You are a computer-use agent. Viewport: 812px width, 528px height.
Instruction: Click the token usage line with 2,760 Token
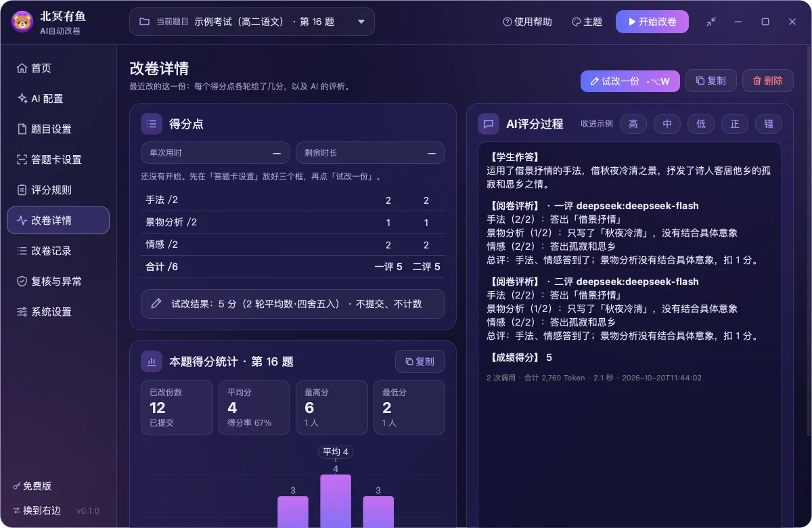pyautogui.click(x=594, y=378)
